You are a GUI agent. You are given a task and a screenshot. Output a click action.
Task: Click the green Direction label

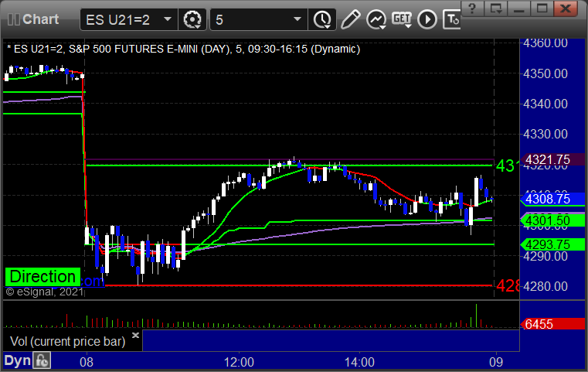(x=42, y=277)
